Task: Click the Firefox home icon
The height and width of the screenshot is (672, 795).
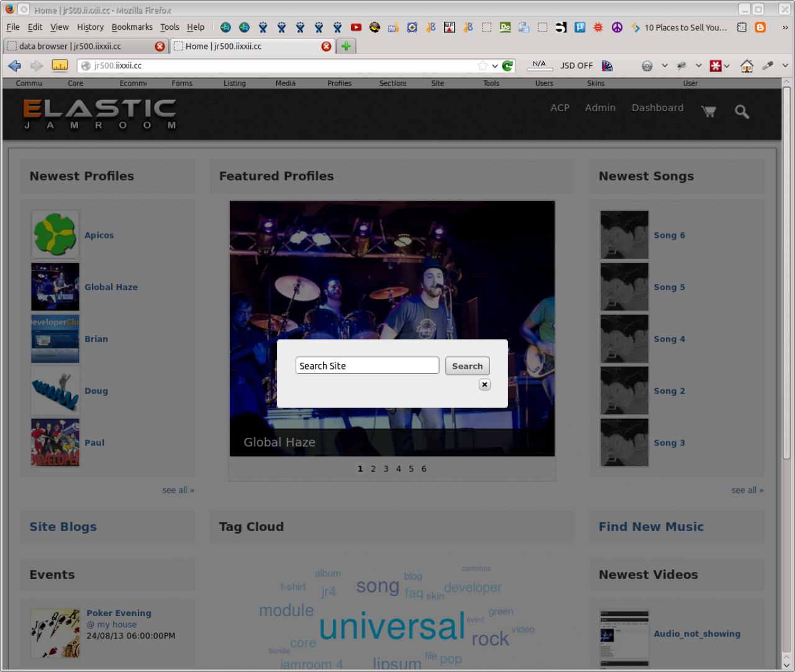Action: point(747,66)
